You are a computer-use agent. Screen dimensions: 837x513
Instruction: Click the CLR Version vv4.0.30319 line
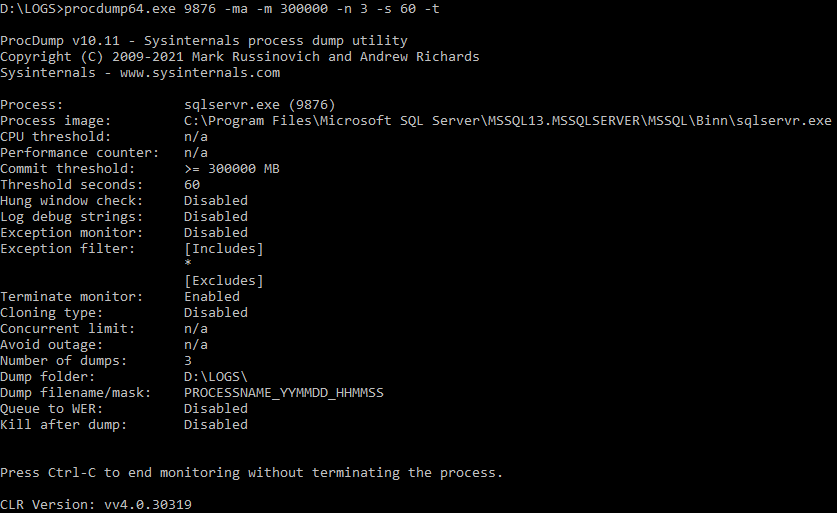(96, 505)
